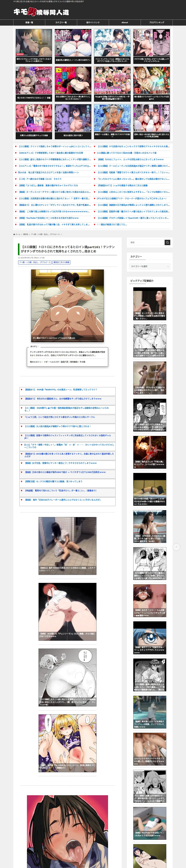
Task: Click the scroll-to-top arrow button
Action: [x=176, y=547]
